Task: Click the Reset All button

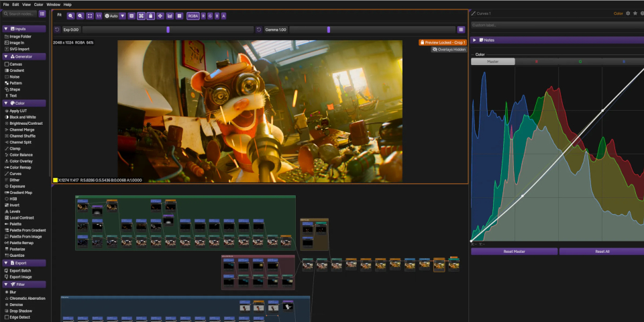Action: [602, 252]
